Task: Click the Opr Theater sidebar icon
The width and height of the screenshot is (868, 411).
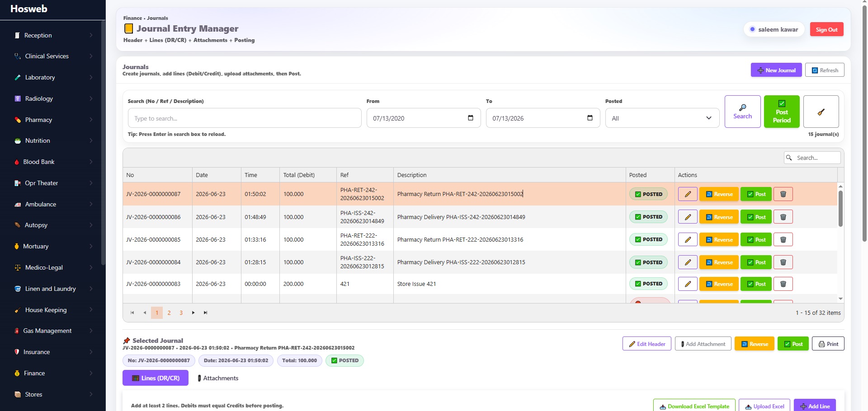Action: click(18, 183)
